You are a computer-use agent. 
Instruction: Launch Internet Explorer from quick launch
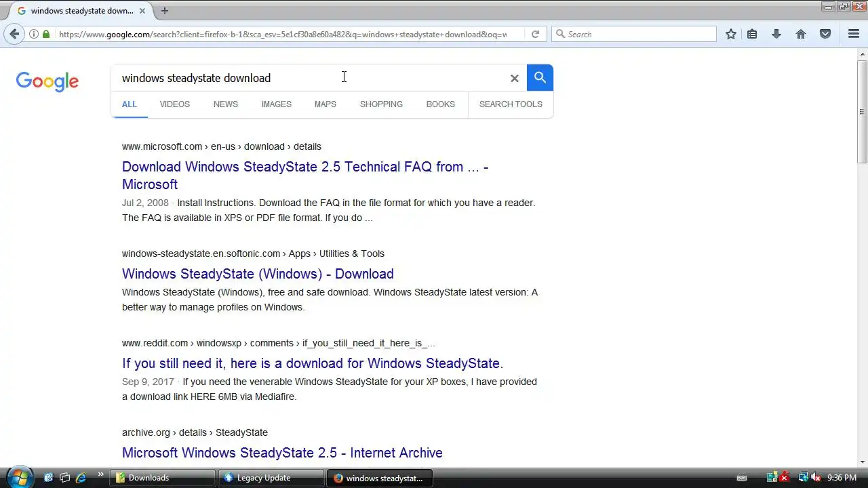point(81,478)
